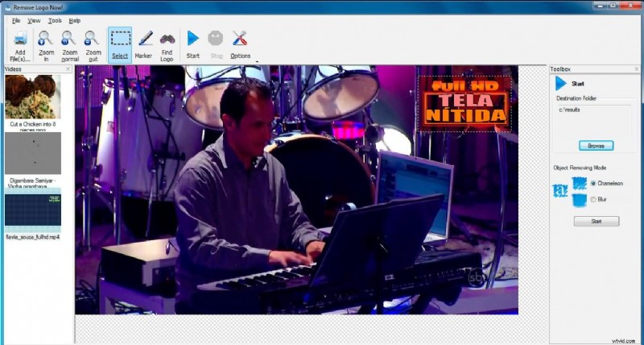Click the selected TELA NITIDA logo region

coord(465,103)
